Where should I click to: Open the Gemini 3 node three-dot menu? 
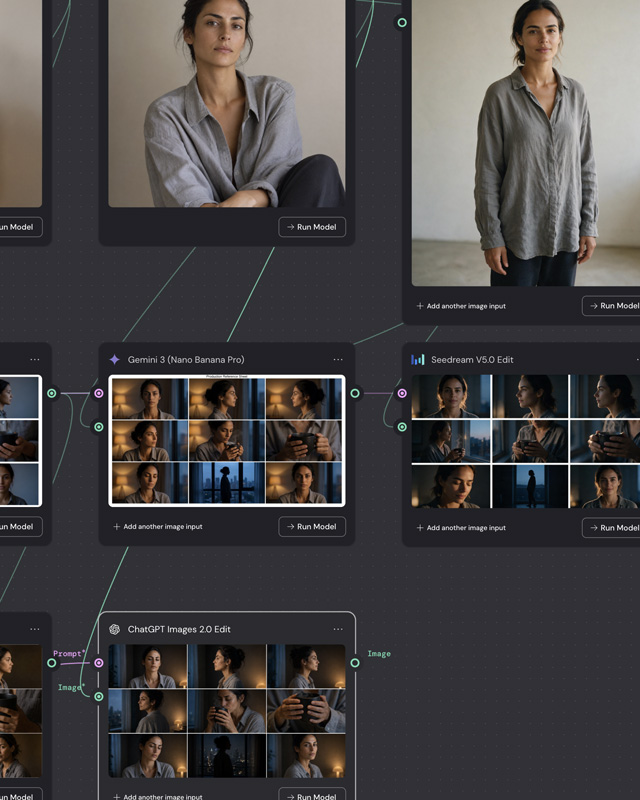[338, 360]
